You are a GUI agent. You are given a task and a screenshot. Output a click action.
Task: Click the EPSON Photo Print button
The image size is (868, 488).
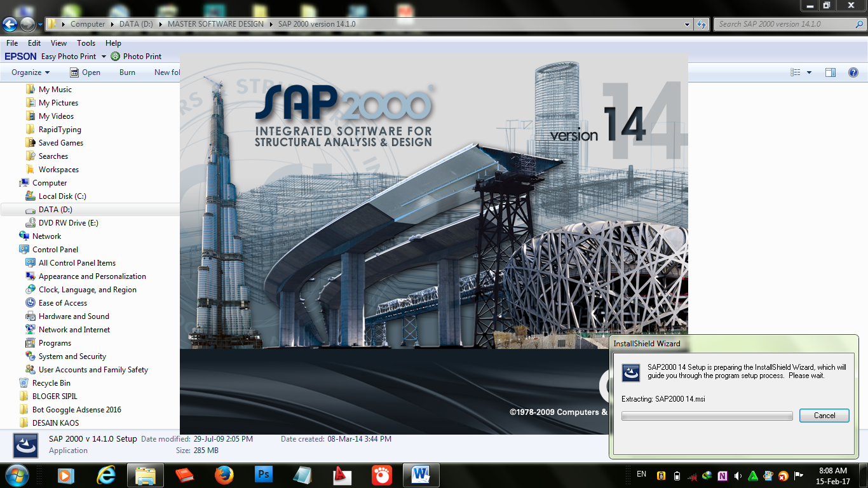click(137, 57)
